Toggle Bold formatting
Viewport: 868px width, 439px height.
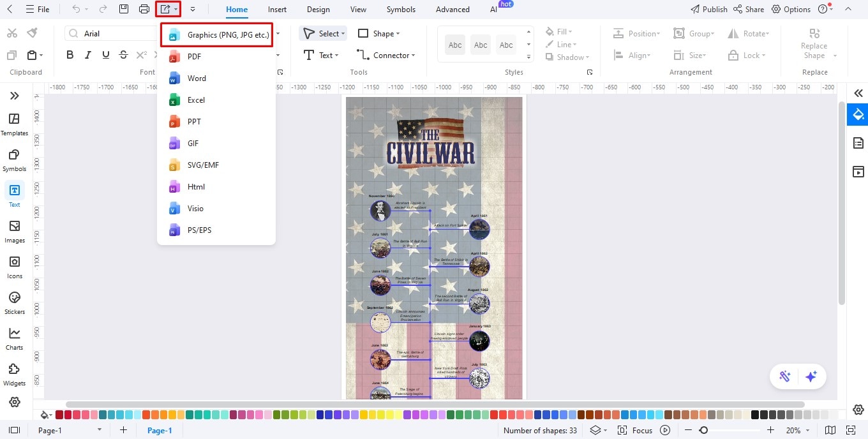tap(70, 56)
